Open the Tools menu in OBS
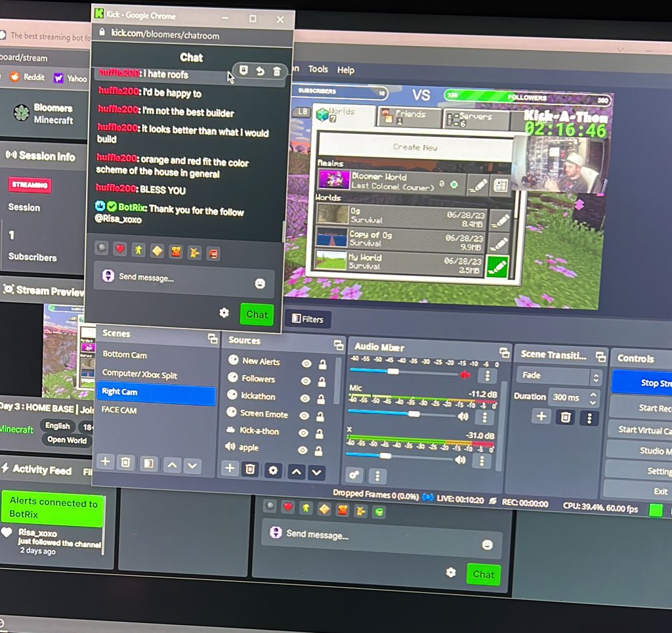The width and height of the screenshot is (672, 633). (x=318, y=69)
